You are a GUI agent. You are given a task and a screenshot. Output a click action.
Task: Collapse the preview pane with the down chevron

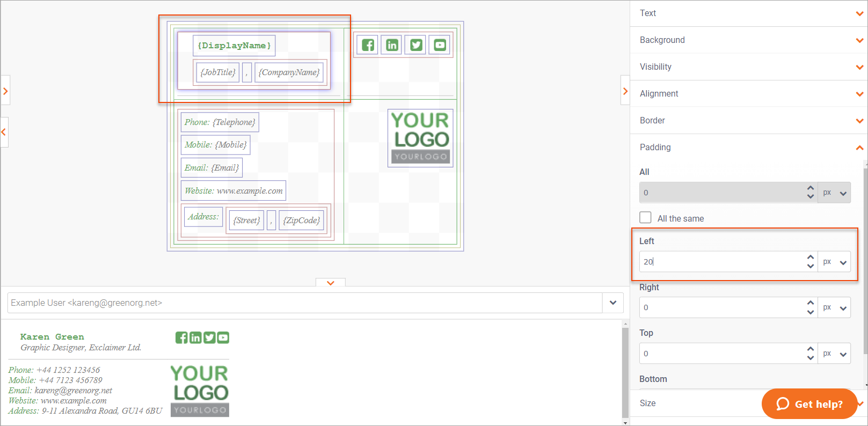[x=331, y=283]
